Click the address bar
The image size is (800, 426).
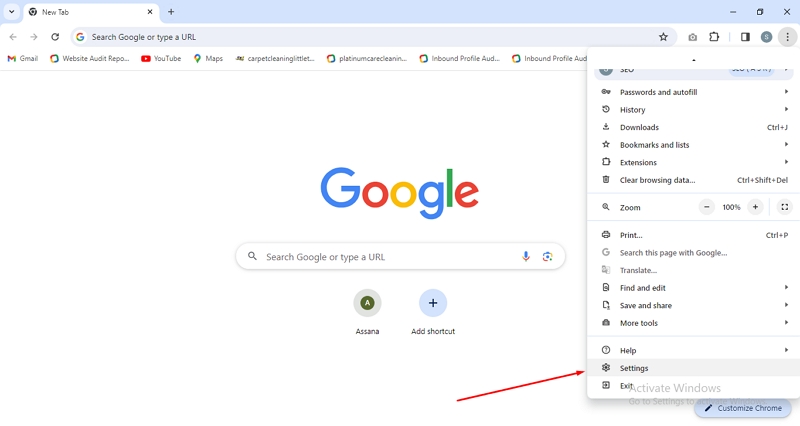372,37
